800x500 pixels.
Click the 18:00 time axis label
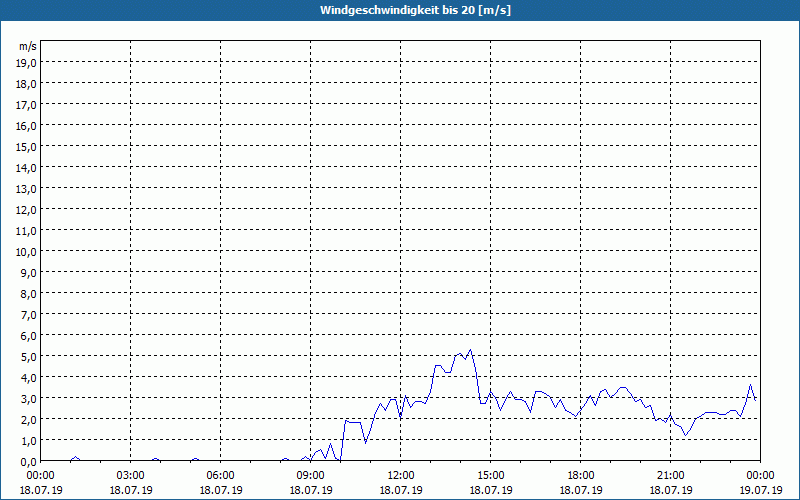(581, 475)
